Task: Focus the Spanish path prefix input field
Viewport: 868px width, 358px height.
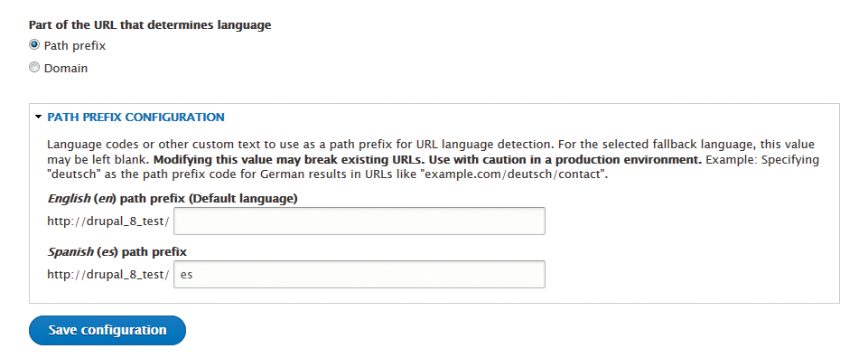Action: coord(359,274)
